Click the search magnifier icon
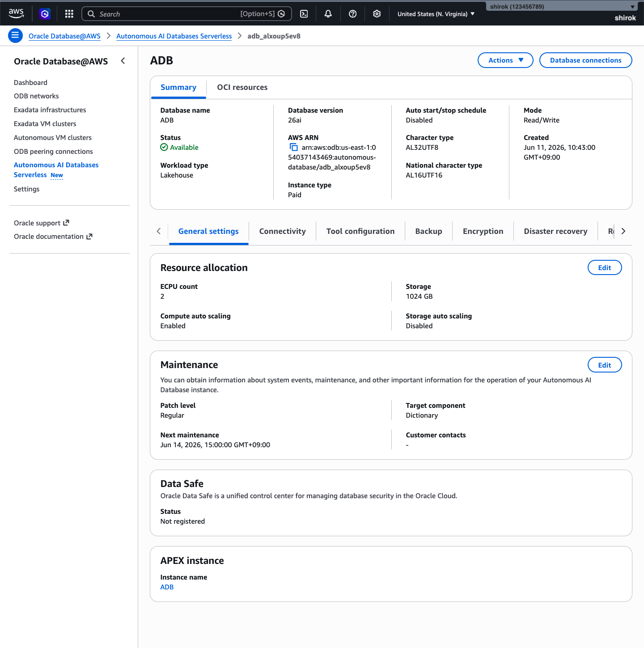This screenshot has width=644, height=648. pos(91,14)
